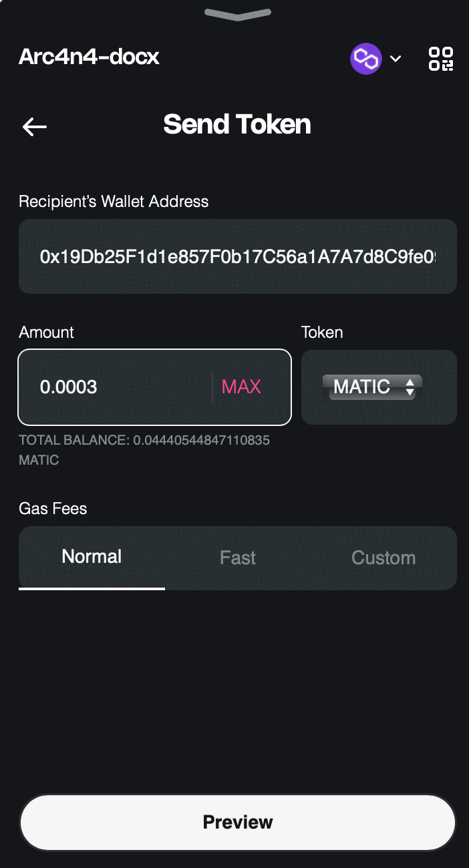Click the Send Token heading

(237, 125)
